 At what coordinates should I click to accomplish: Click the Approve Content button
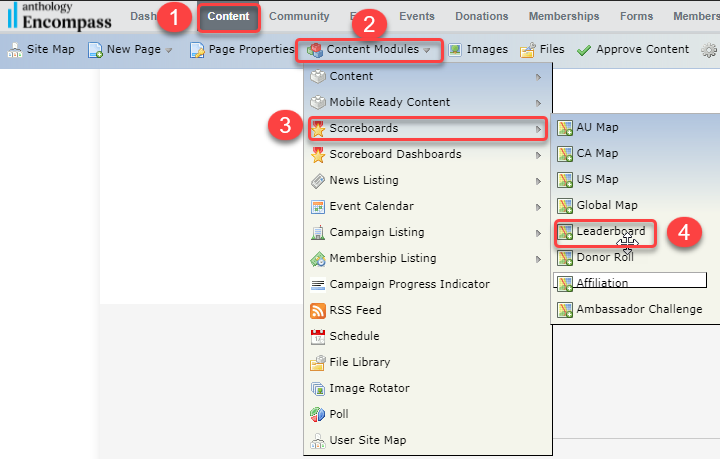(632, 49)
